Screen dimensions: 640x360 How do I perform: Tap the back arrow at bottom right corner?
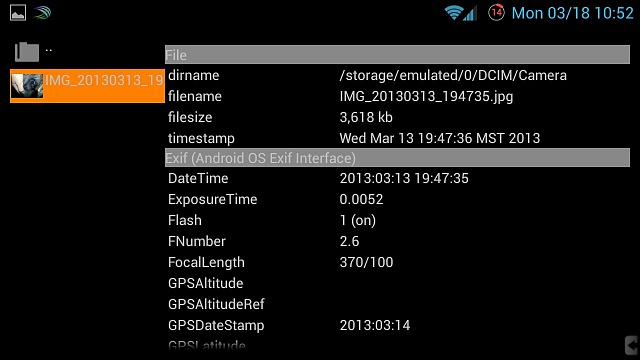(631, 345)
